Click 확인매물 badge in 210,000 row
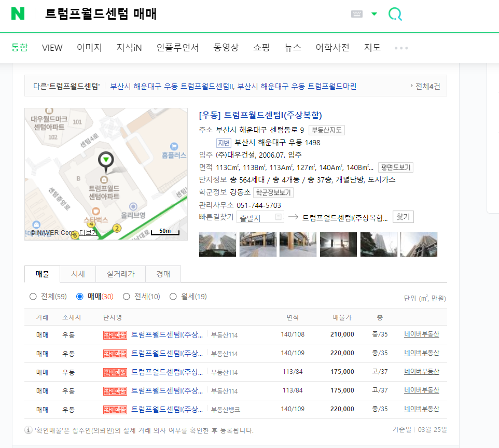This screenshot has width=499, height=448. [x=115, y=335]
